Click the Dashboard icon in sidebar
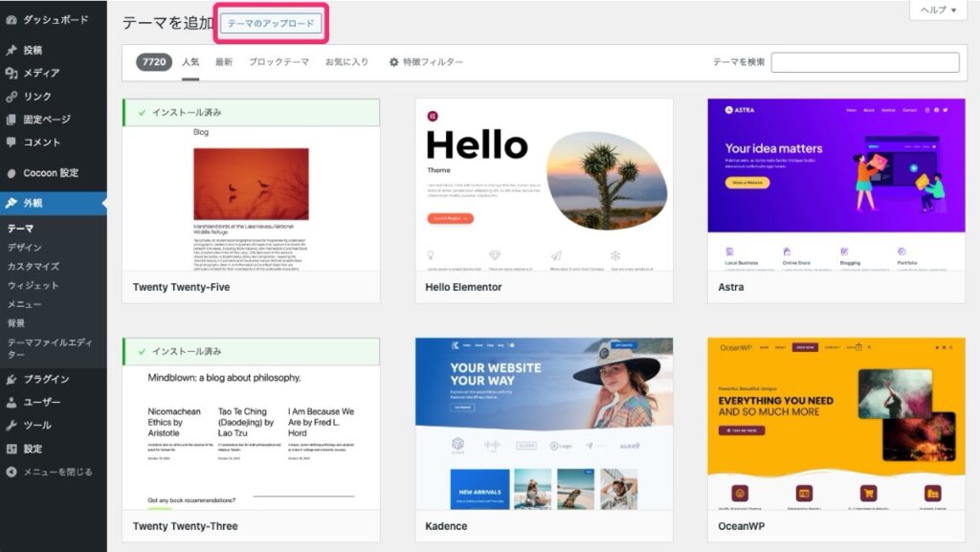980x552 pixels. [11, 19]
